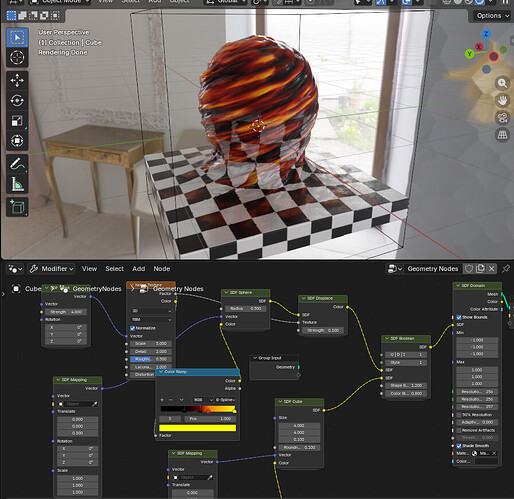Uncheck Normalize in Noise Texture node
This screenshot has height=499, width=514.
coord(132,328)
